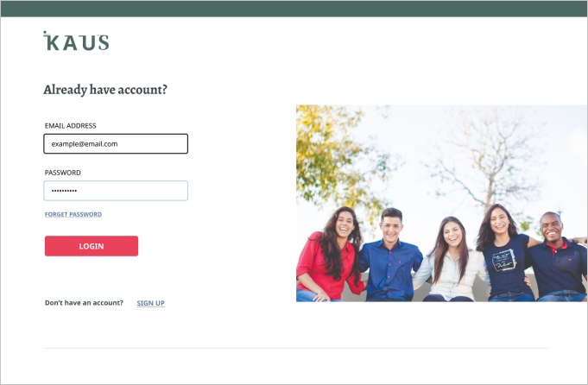The height and width of the screenshot is (385, 588).
Task: Click the dark green top header bar
Action: [x=294, y=9]
